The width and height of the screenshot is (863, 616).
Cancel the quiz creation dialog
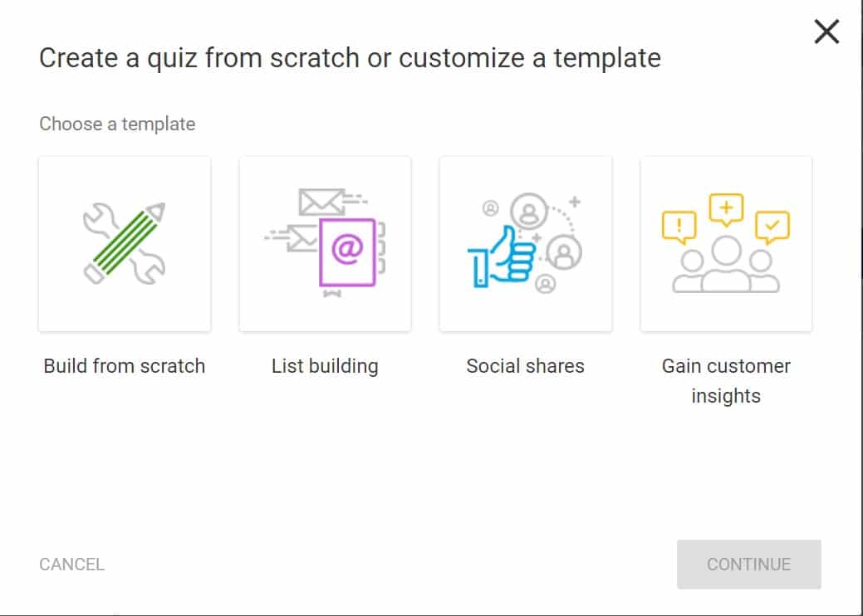pyautogui.click(x=71, y=565)
